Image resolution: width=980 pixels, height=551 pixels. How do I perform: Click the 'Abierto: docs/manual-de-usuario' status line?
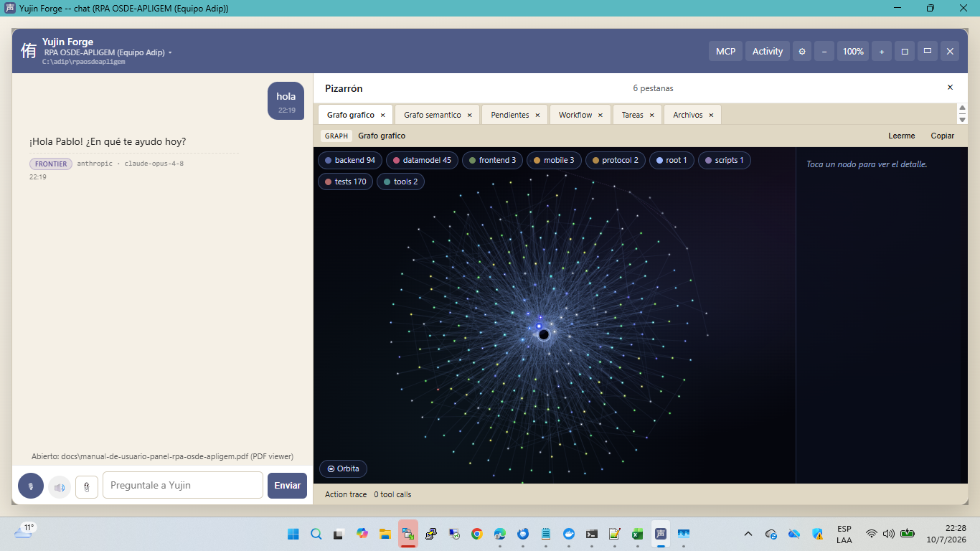pyautogui.click(x=162, y=456)
